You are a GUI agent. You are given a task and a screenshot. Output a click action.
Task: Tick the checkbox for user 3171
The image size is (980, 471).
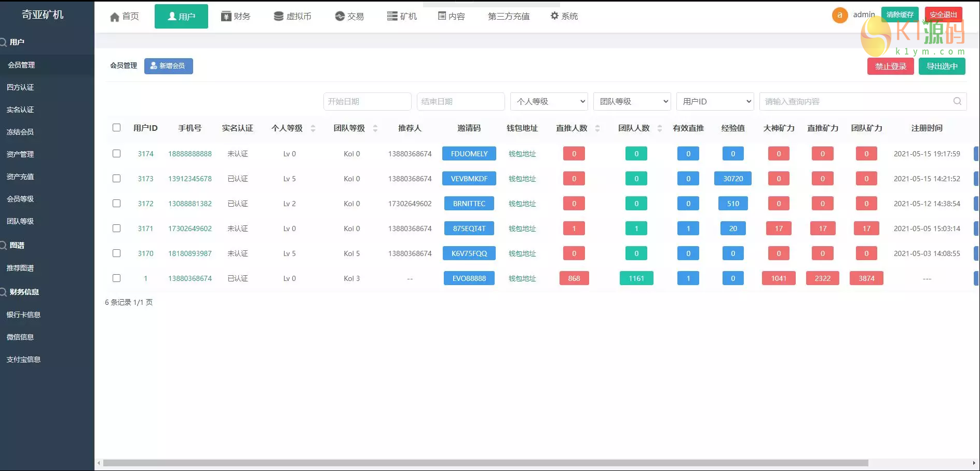coord(117,228)
